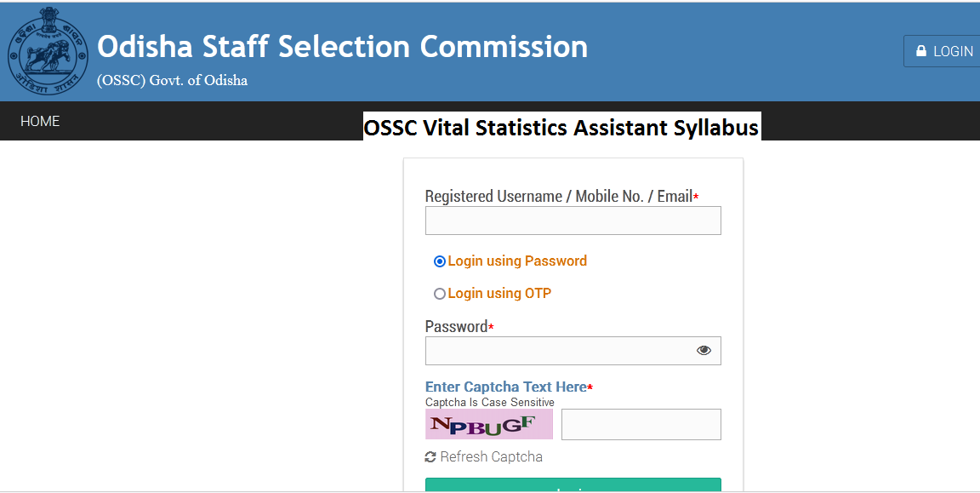The height and width of the screenshot is (493, 980).
Task: Select the 'Login using Password' radio button
Action: click(x=439, y=261)
